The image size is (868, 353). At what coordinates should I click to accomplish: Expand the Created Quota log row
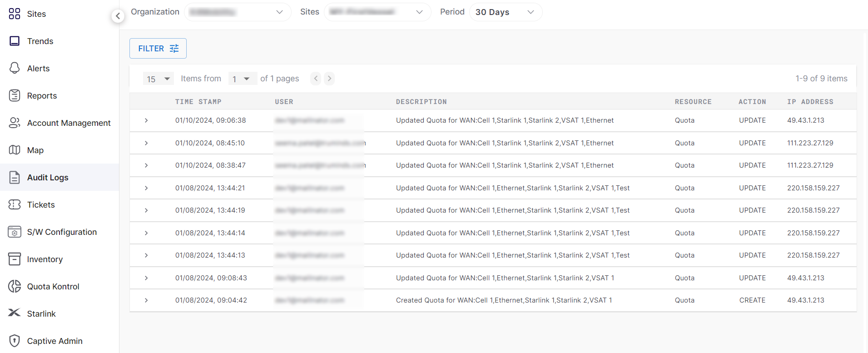point(146,300)
